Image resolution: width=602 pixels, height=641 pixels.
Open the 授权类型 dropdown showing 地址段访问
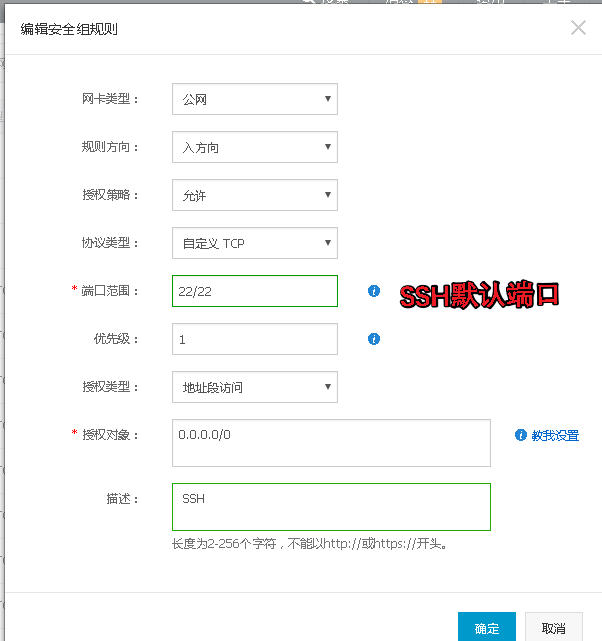pos(255,387)
